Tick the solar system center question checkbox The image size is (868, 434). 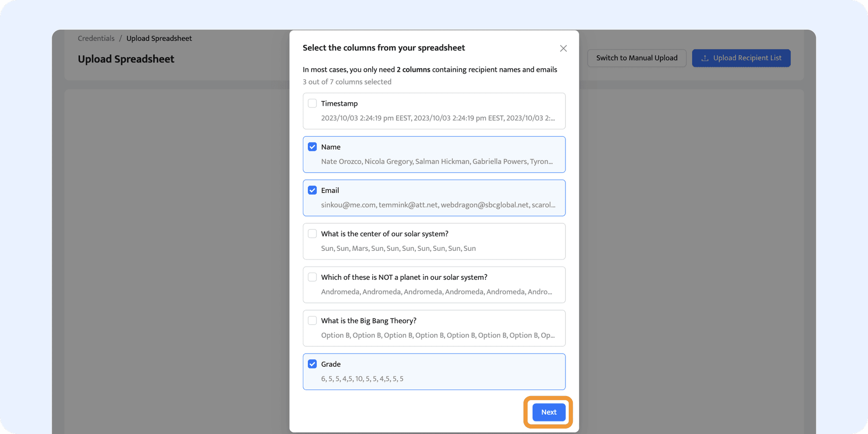(x=312, y=234)
